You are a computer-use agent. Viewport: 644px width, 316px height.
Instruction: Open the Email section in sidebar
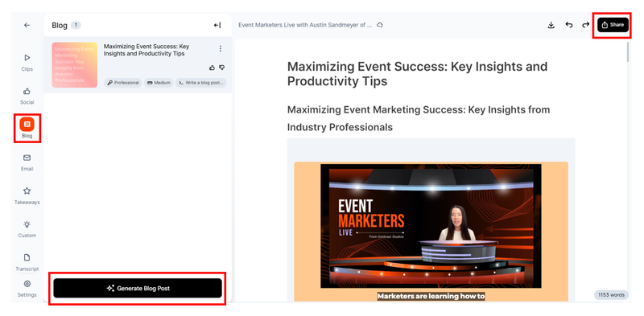coord(27,162)
